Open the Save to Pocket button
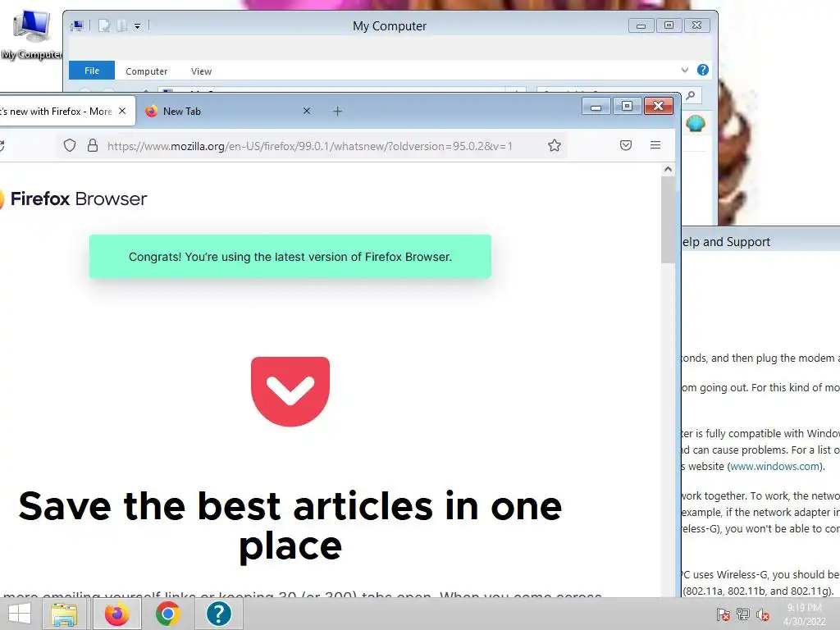Screen dimensions: 840x630 (x=626, y=145)
